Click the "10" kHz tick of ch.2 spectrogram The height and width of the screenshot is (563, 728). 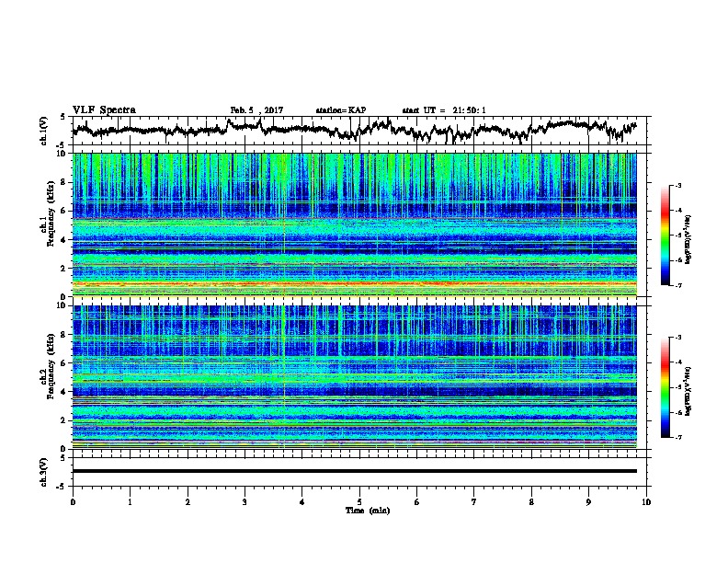coord(62,305)
